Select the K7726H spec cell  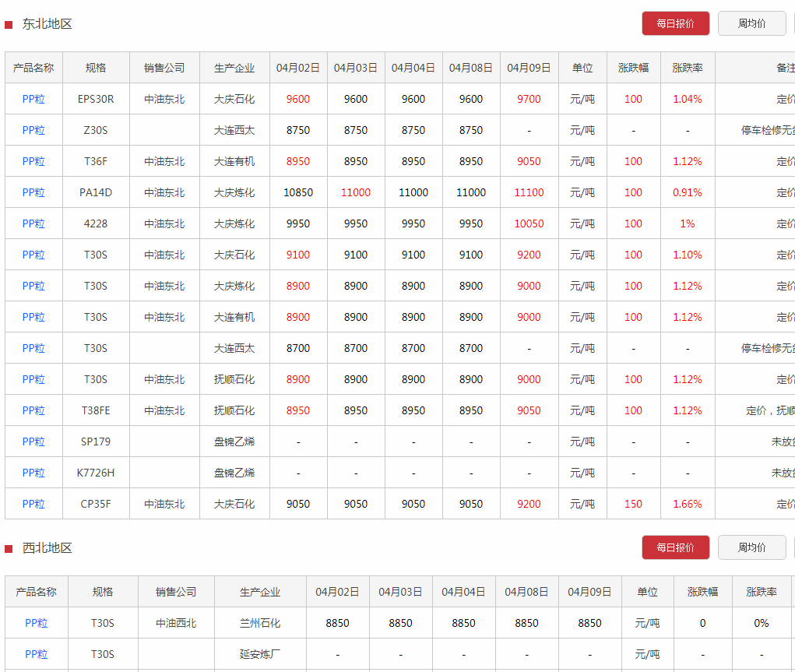point(96,473)
